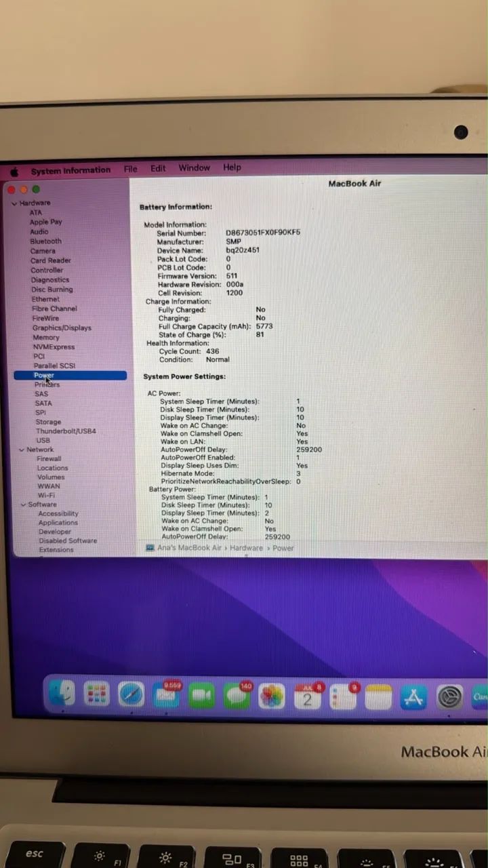Select Audio under Hardware
Viewport: 488px width, 868px height.
[x=39, y=231]
